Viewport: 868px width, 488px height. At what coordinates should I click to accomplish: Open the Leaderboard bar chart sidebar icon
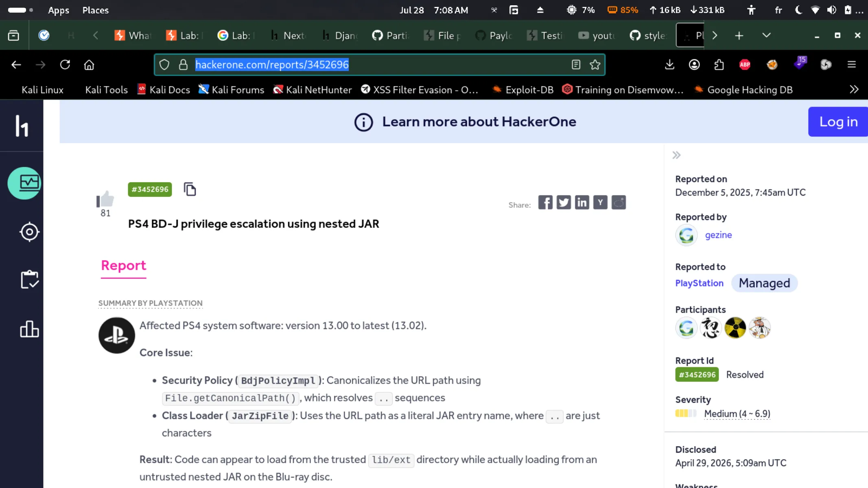tap(29, 329)
